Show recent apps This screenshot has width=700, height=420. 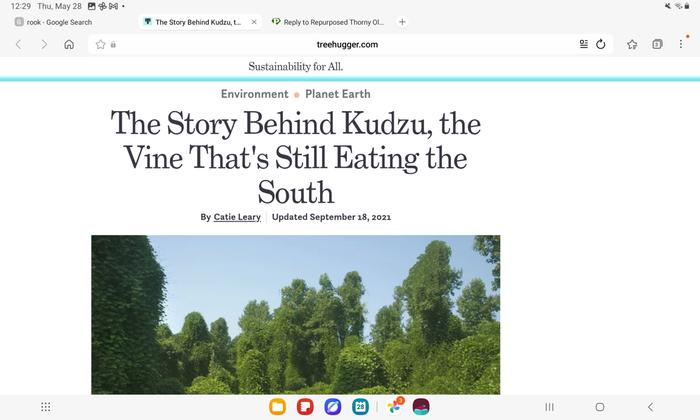click(x=550, y=407)
